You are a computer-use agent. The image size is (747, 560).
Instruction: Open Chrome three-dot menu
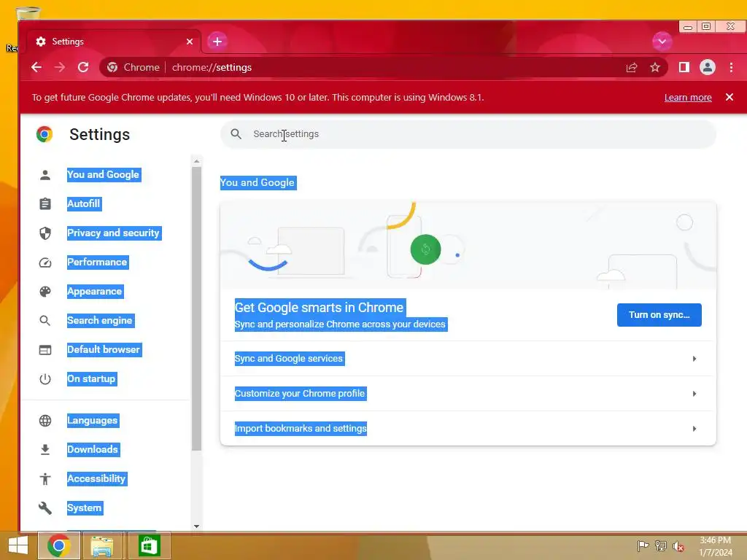731,68
